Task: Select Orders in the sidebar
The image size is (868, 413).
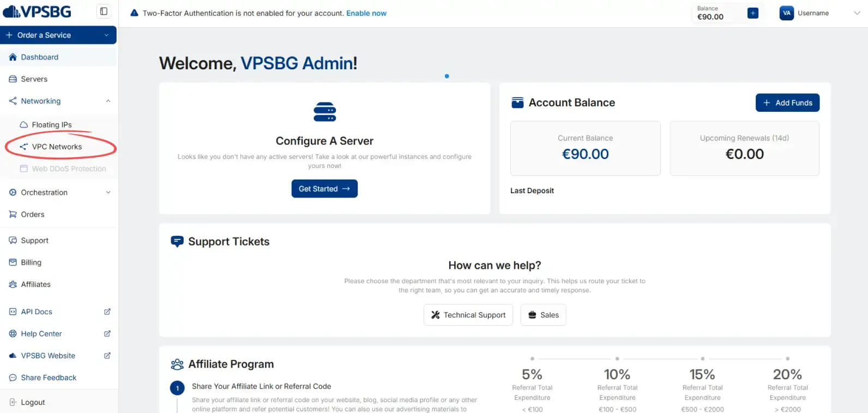Action: [33, 214]
